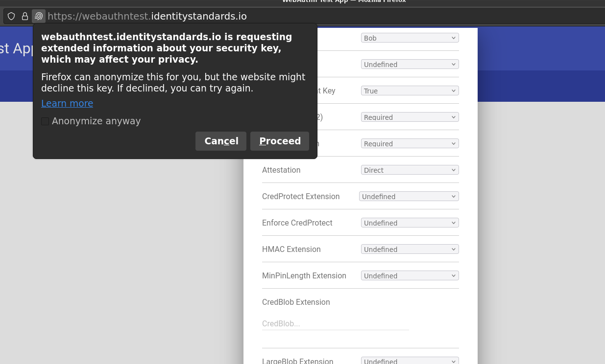
Task: Open the dropdown showing Bob
Action: coord(410,38)
